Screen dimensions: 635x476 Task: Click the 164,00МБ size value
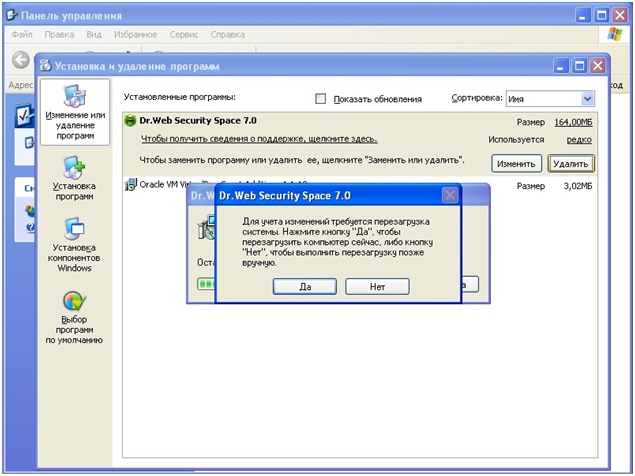coord(573,122)
